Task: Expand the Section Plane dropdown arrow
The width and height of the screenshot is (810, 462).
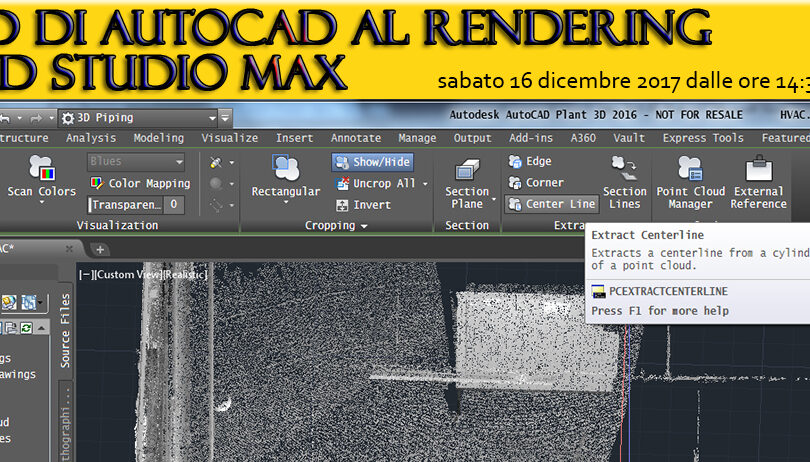Action: [494, 198]
